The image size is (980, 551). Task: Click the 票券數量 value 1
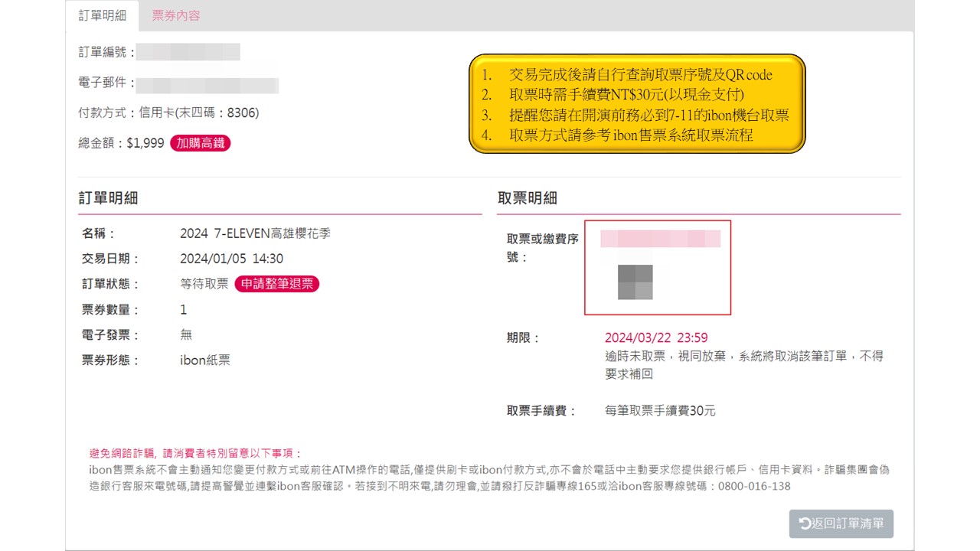pyautogui.click(x=184, y=309)
